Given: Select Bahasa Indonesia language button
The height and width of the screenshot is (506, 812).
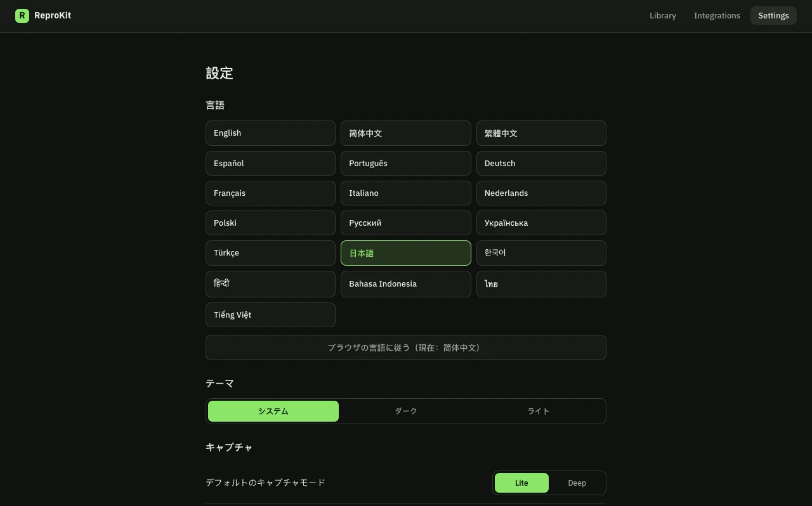Looking at the screenshot, I should pos(406,284).
